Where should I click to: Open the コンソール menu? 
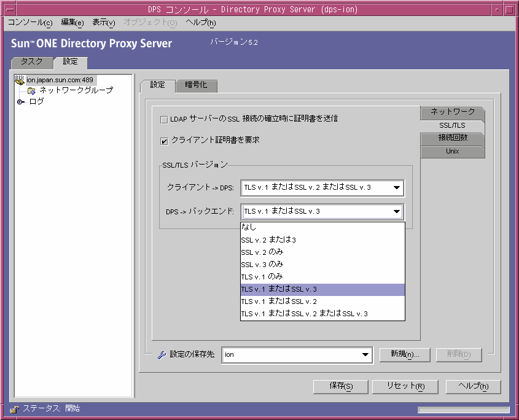click(30, 23)
